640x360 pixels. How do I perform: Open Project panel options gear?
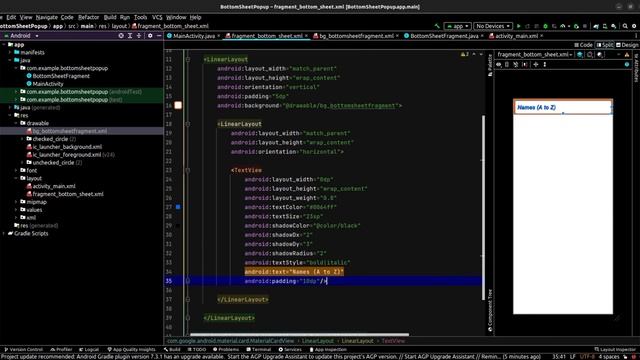[x=150, y=36]
